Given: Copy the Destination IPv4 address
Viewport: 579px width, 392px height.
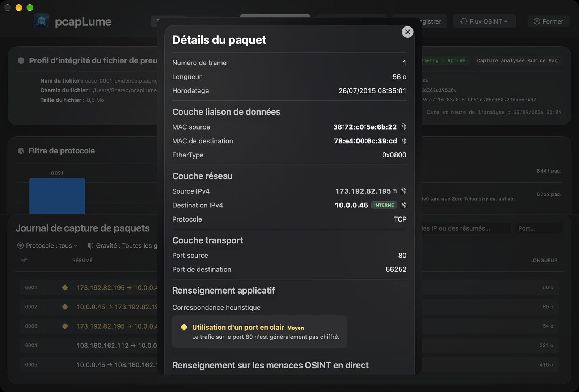Looking at the screenshot, I should (403, 205).
